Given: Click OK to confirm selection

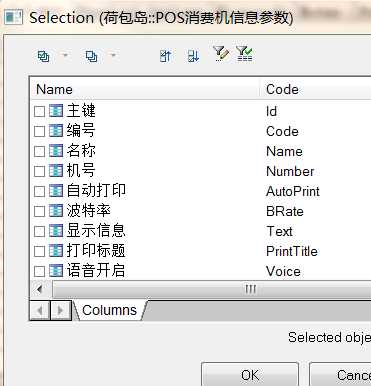Looking at the screenshot, I should point(250,375).
